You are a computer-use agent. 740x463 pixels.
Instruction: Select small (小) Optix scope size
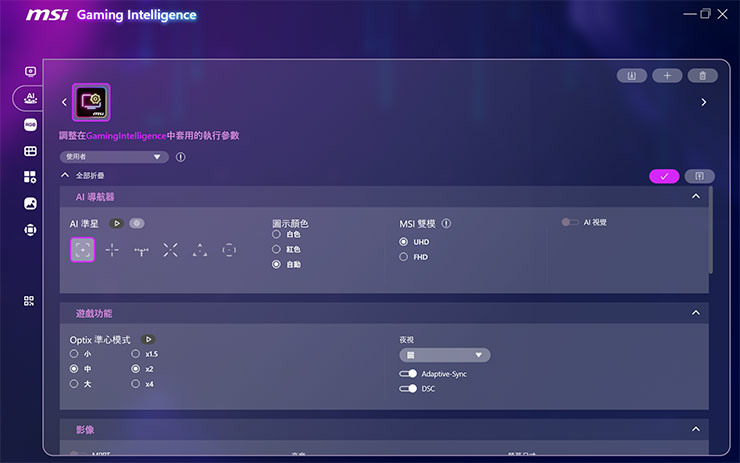[x=74, y=354]
